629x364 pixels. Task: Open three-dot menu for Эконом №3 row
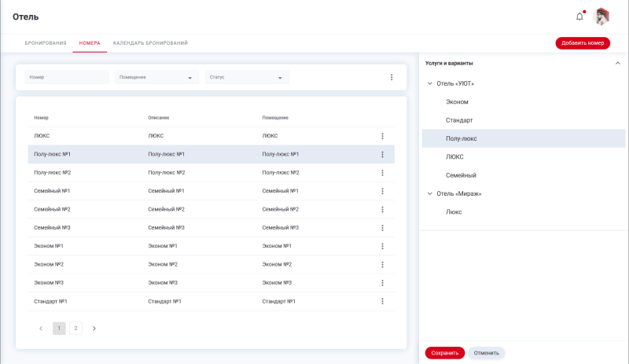(382, 283)
